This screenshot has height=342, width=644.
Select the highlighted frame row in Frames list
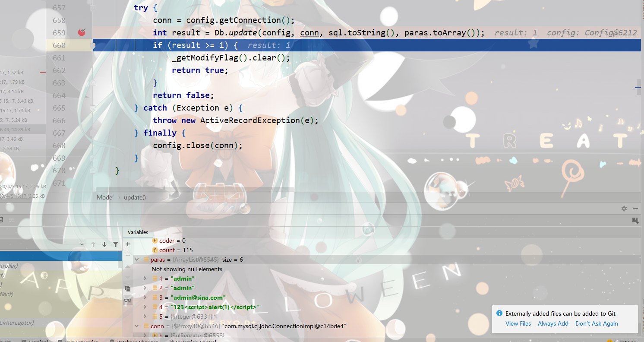pyautogui.click(x=61, y=256)
